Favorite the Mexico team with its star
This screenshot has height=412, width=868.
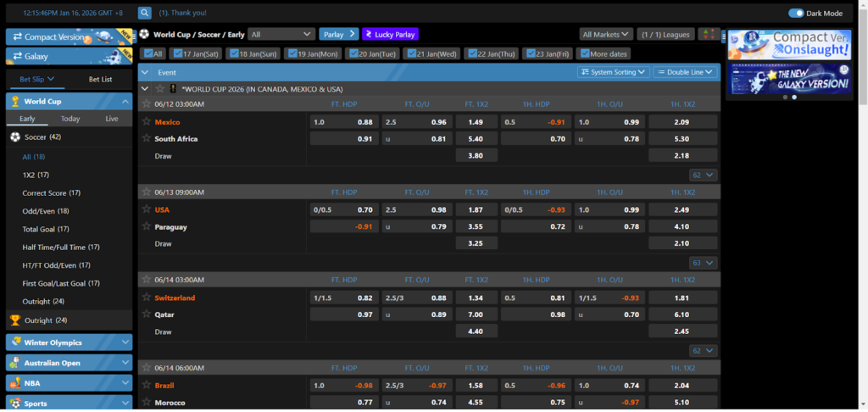point(146,121)
